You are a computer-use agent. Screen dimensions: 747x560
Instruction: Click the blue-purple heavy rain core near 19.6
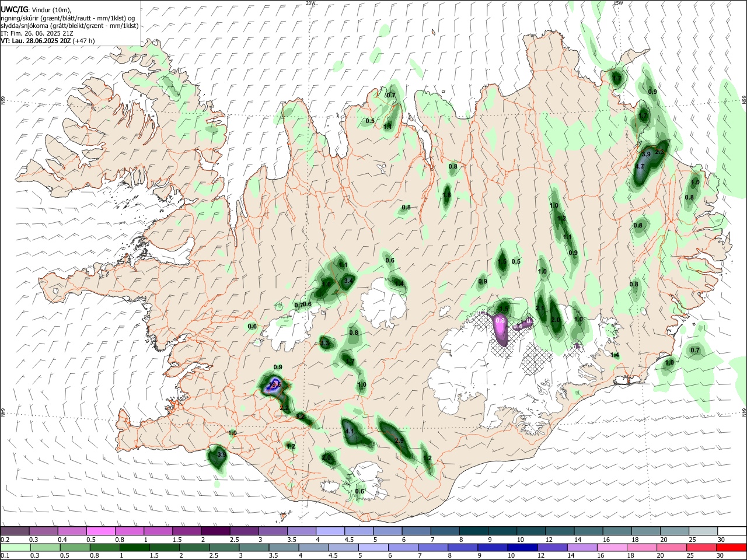[x=273, y=385]
